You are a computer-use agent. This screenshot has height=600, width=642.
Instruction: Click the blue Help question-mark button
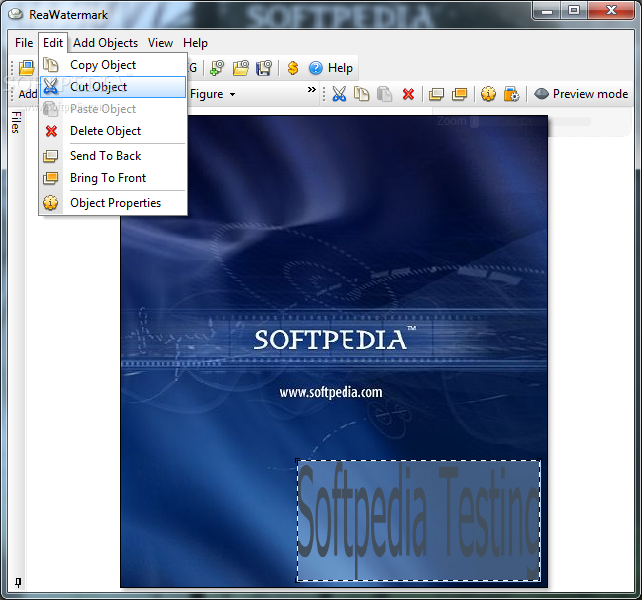point(331,68)
